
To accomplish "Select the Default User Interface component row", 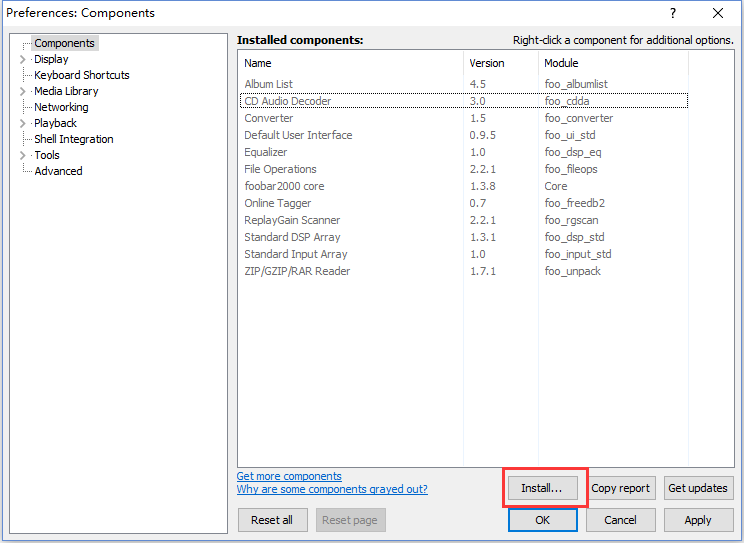I will tap(464, 135).
